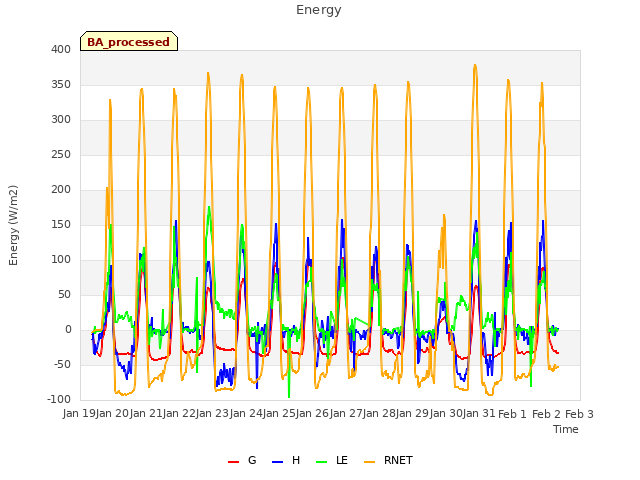Viewport: 640px width, 480px height.
Task: Click the Feb 3 x-axis date label
Action: click(579, 414)
